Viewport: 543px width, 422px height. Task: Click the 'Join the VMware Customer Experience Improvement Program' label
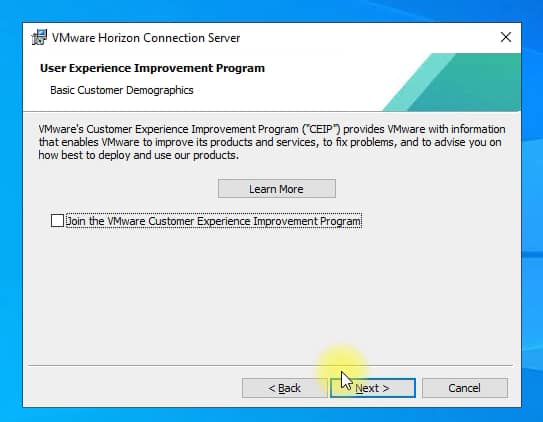213,221
